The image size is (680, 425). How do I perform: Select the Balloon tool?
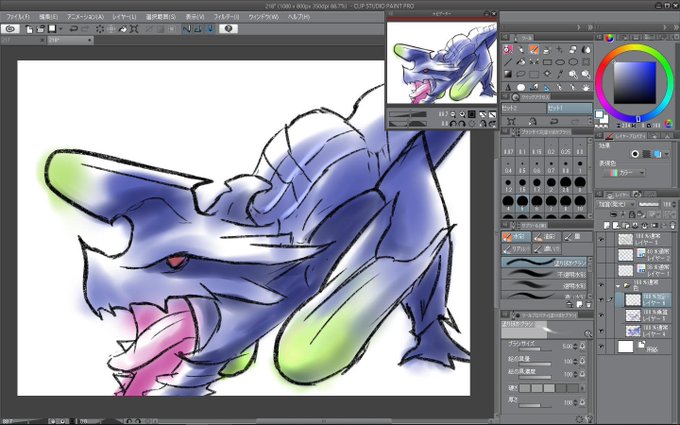tap(521, 87)
